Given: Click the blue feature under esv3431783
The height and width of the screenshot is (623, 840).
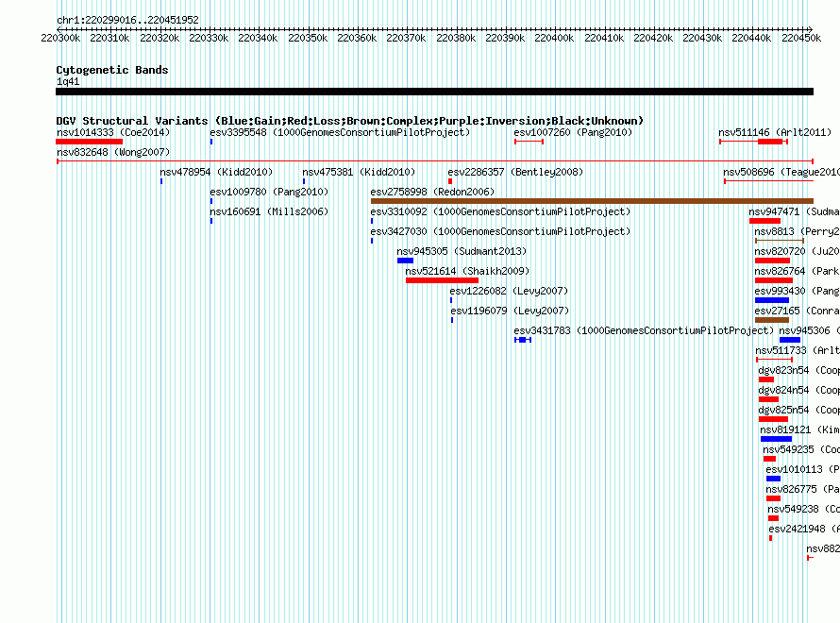Looking at the screenshot, I should [x=523, y=340].
